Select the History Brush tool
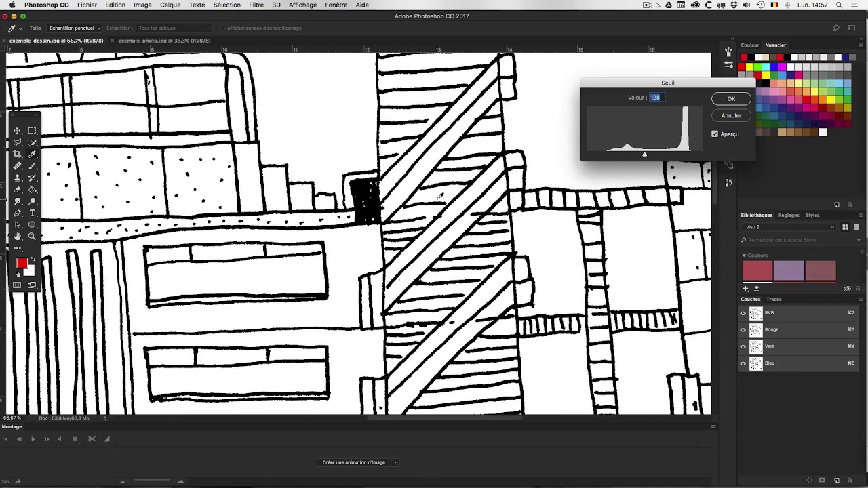The image size is (868, 488). click(x=32, y=178)
